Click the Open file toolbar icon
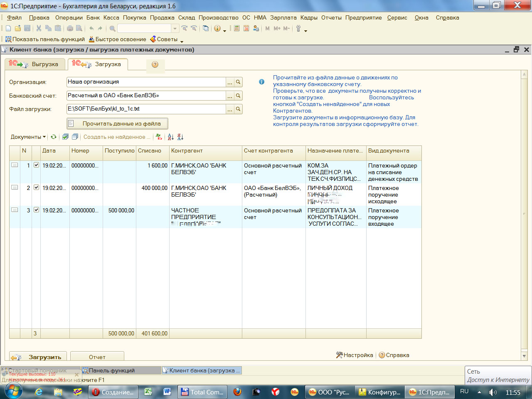Viewport: 532px width, 399px height. tap(18, 28)
